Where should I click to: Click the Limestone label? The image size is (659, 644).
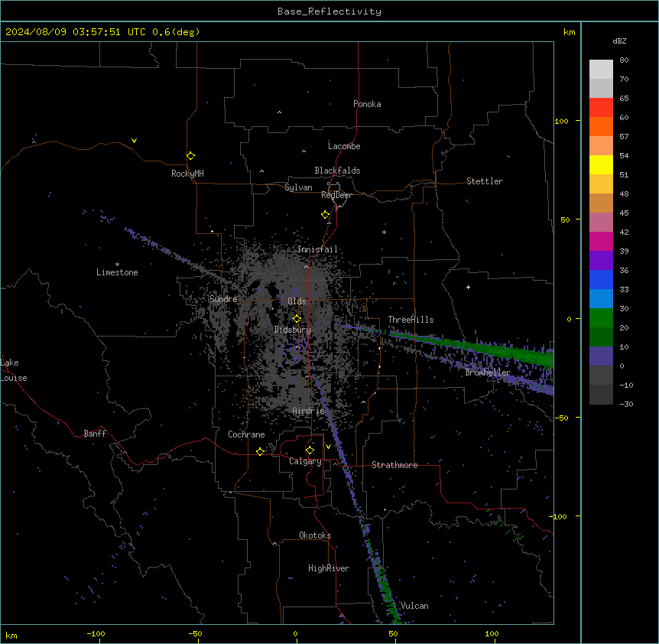pos(117,272)
